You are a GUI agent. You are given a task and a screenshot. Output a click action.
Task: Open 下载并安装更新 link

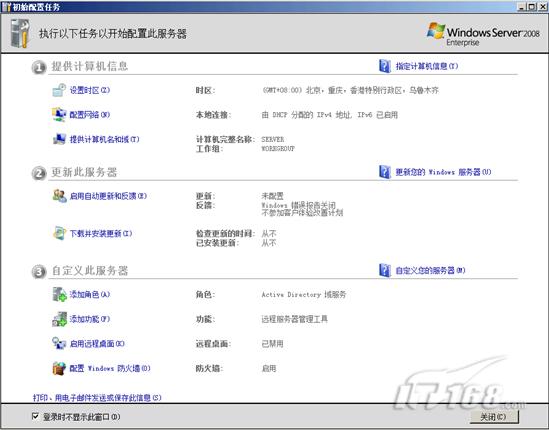(x=101, y=234)
